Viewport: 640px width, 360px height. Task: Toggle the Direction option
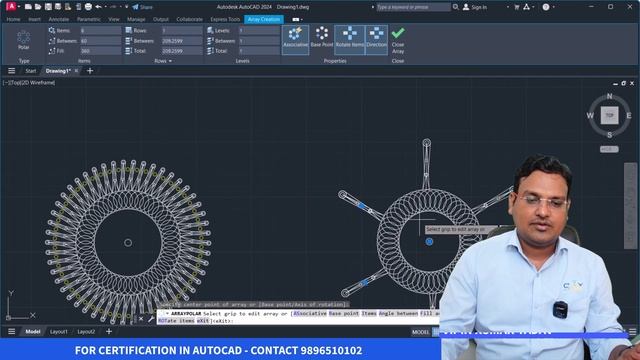376,40
